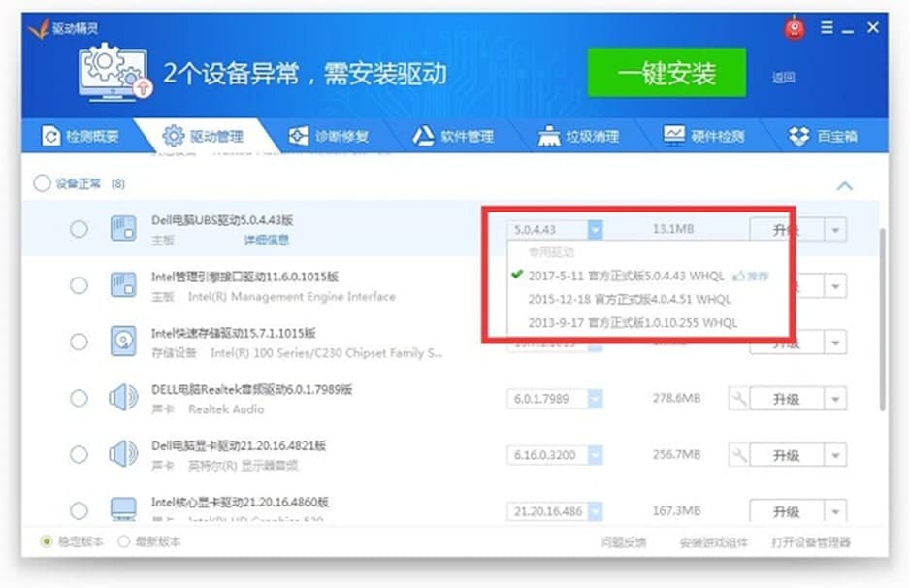Switch to the 诊断修复 tab
The height and width of the screenshot is (588, 910).
(x=329, y=137)
